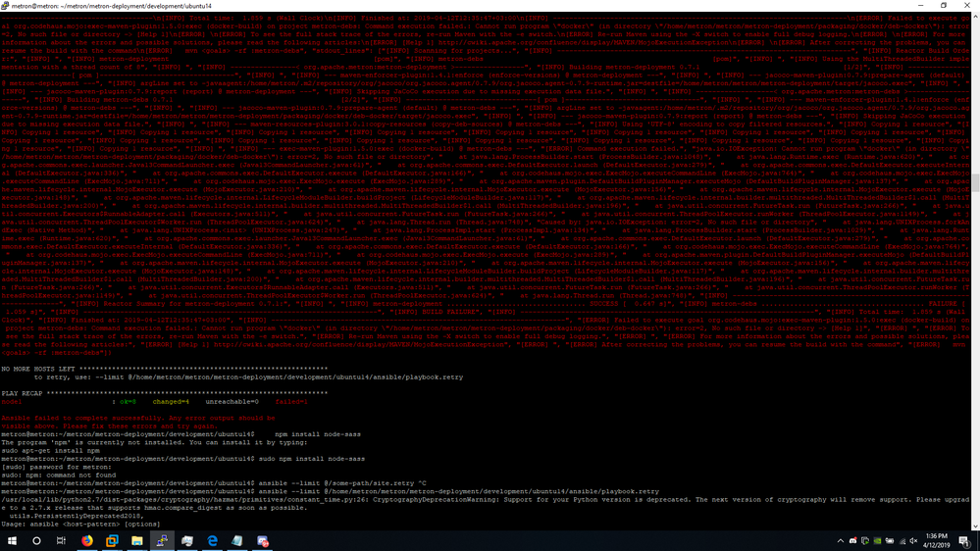Open Discord-like chat app with 9+ badge
The height and width of the screenshot is (551, 980).
click(263, 541)
